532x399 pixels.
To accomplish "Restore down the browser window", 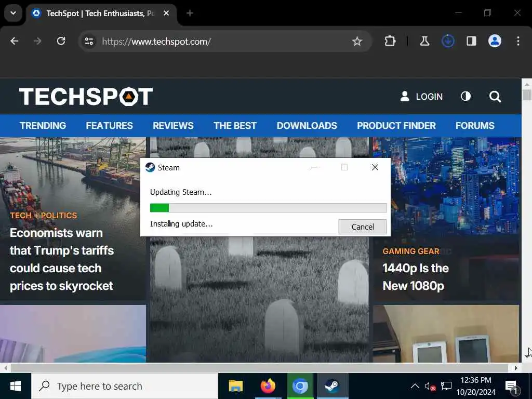I will coord(487,13).
